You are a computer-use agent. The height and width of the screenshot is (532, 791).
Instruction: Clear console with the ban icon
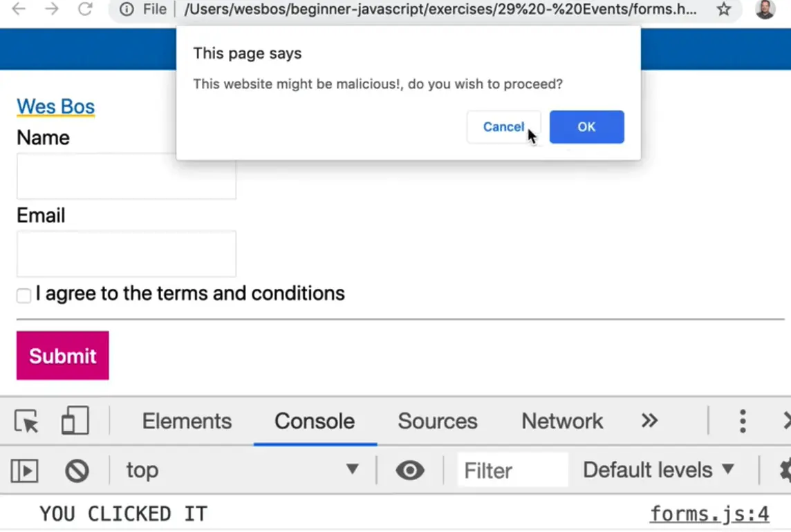pyautogui.click(x=77, y=471)
